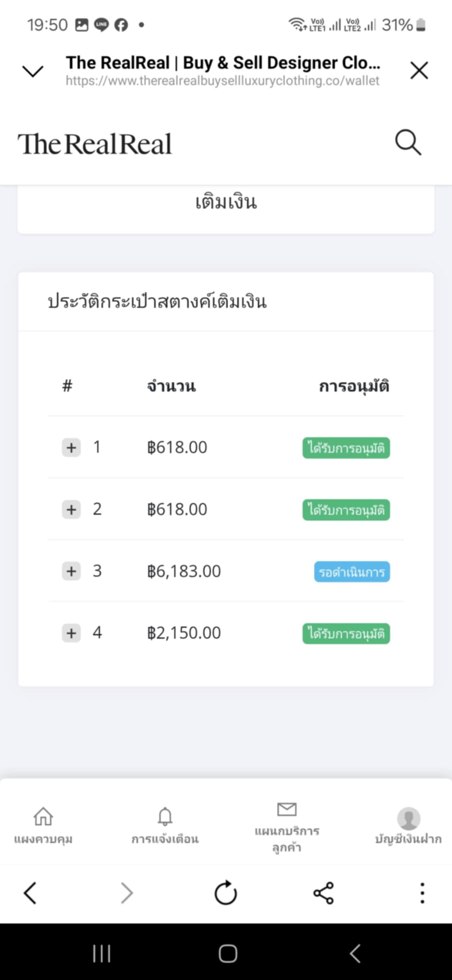452x980 pixels.
Task: Tap the home dashboard icon
Action: [43, 816]
